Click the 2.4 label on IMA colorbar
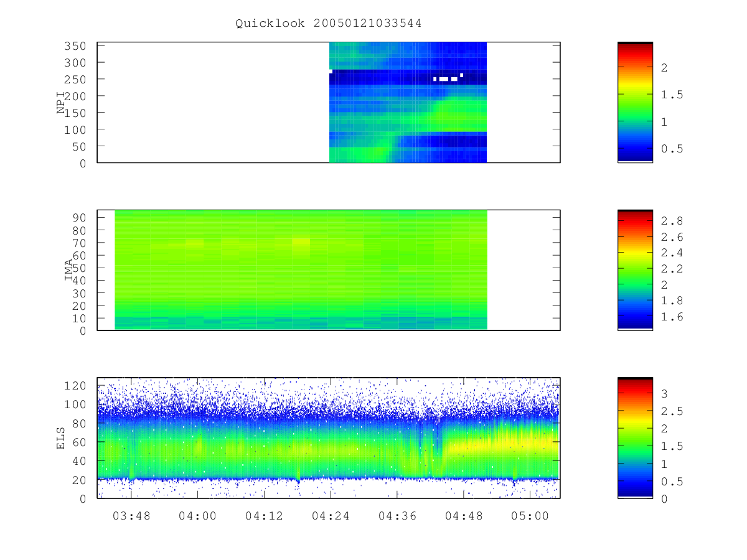The width and height of the screenshot is (747, 560). 671,253
